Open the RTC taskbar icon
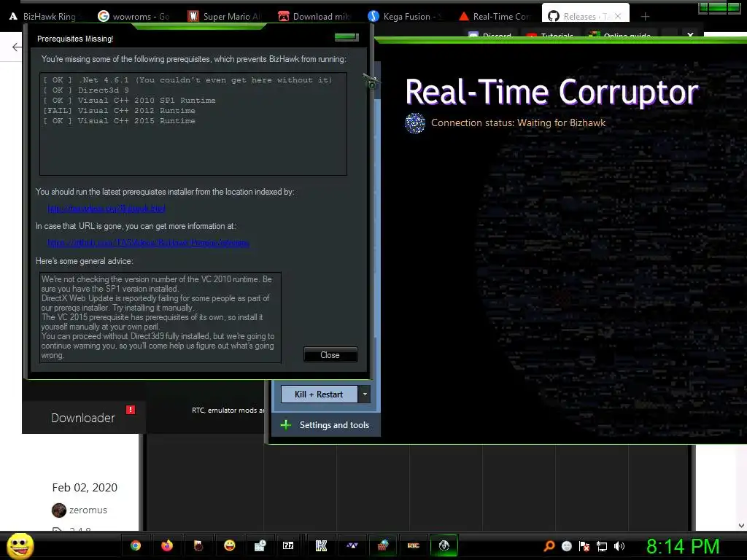This screenshot has height=560, width=747. (x=413, y=545)
